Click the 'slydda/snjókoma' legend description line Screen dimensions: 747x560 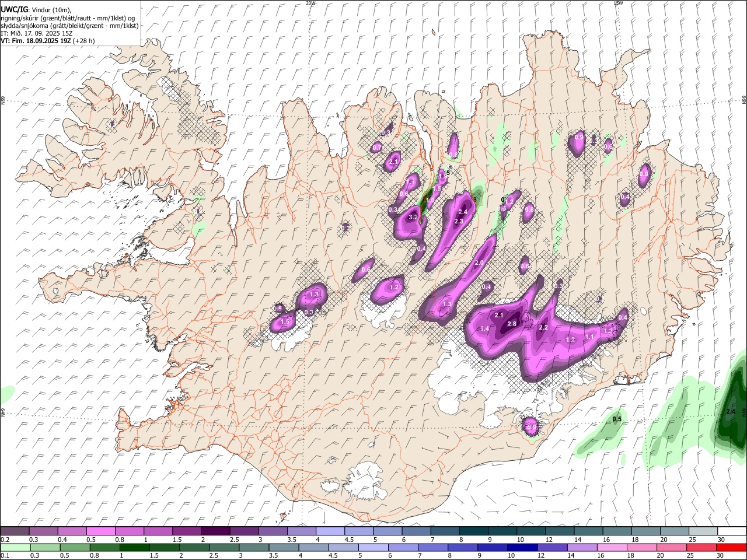(69, 26)
